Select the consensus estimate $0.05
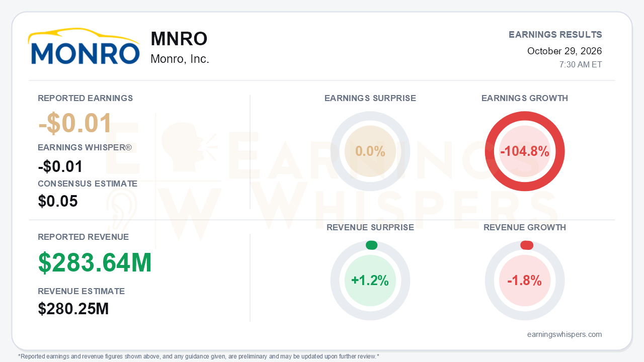 point(58,201)
